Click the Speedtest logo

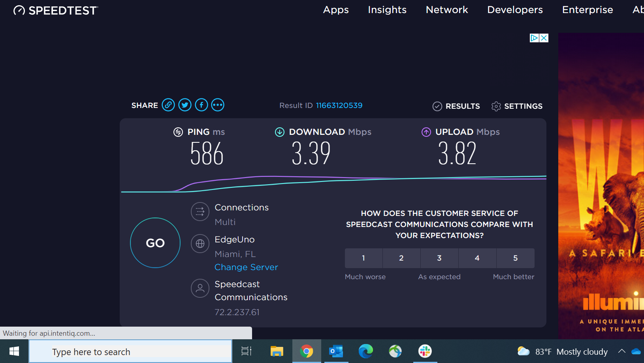(56, 10)
